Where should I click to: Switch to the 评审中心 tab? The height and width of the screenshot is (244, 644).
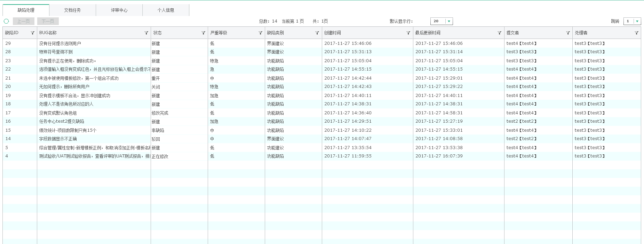pyautogui.click(x=119, y=10)
